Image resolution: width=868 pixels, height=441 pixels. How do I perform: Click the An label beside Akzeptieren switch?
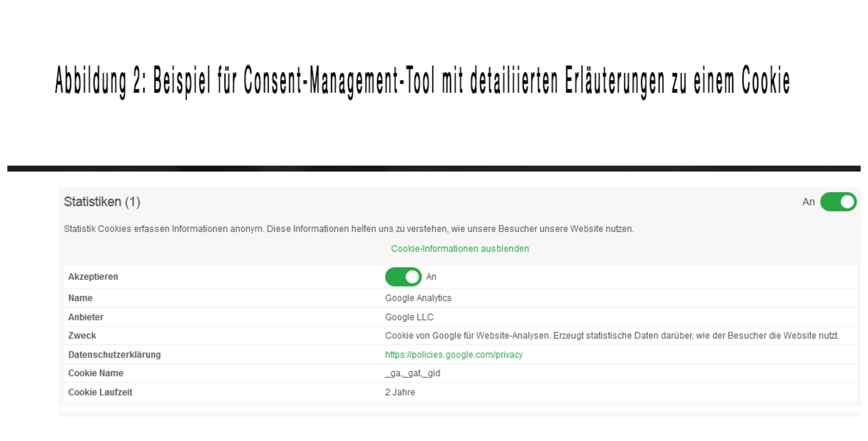pyautogui.click(x=431, y=277)
